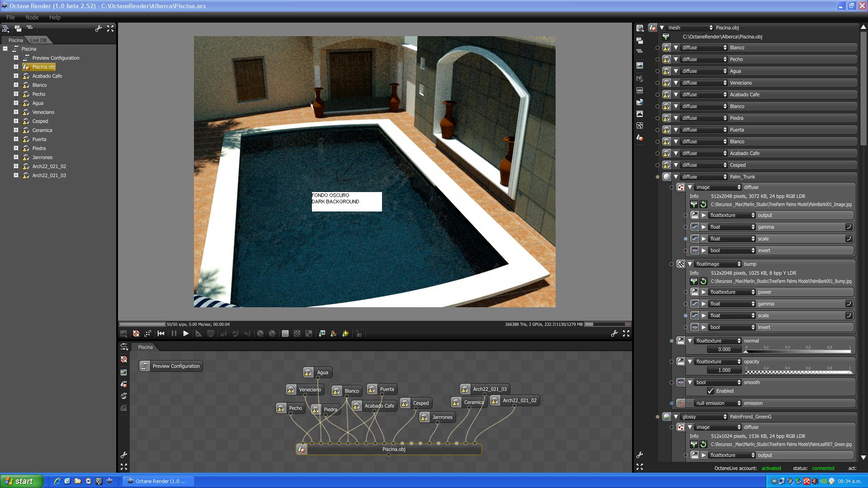Click the Windows start button
Viewport: 868px width, 488px height.
click(x=21, y=481)
